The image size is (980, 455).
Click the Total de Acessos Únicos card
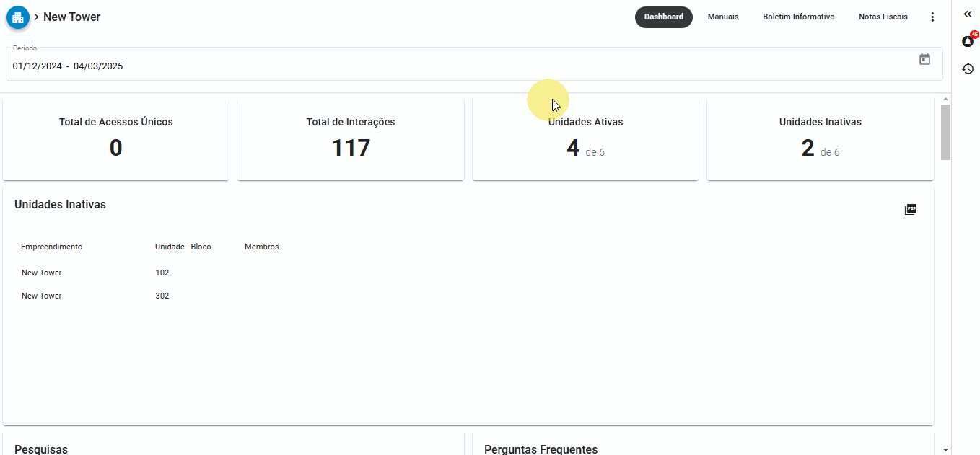tap(115, 139)
